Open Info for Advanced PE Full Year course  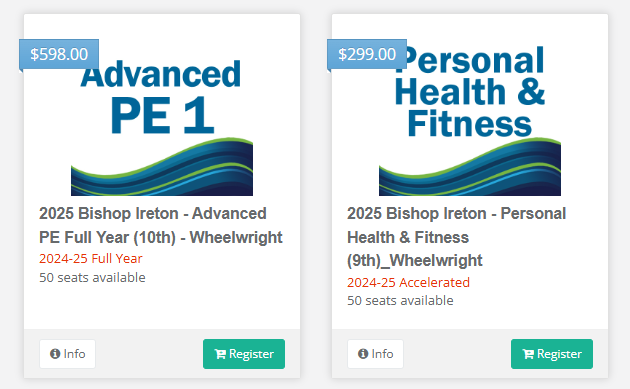pyautogui.click(x=68, y=354)
